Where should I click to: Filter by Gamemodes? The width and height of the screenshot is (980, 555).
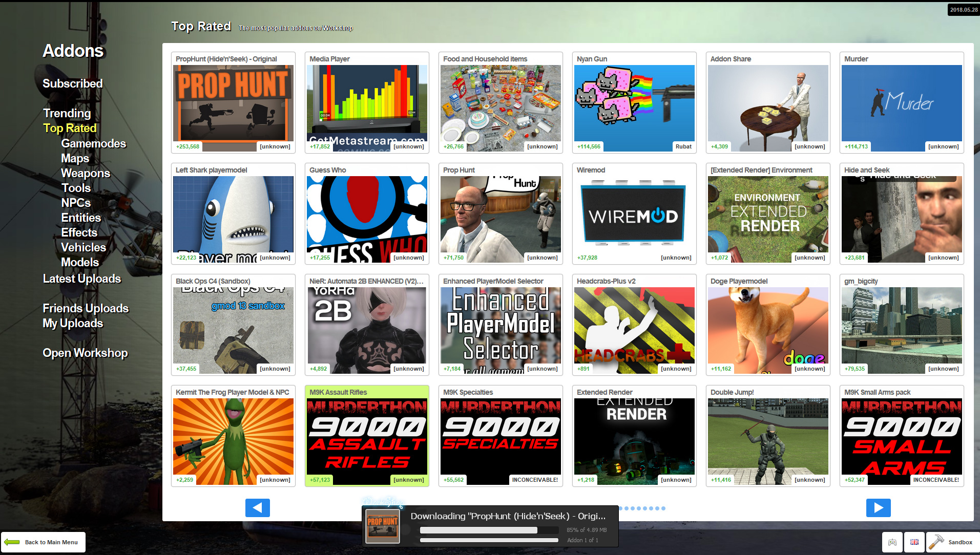(x=93, y=143)
